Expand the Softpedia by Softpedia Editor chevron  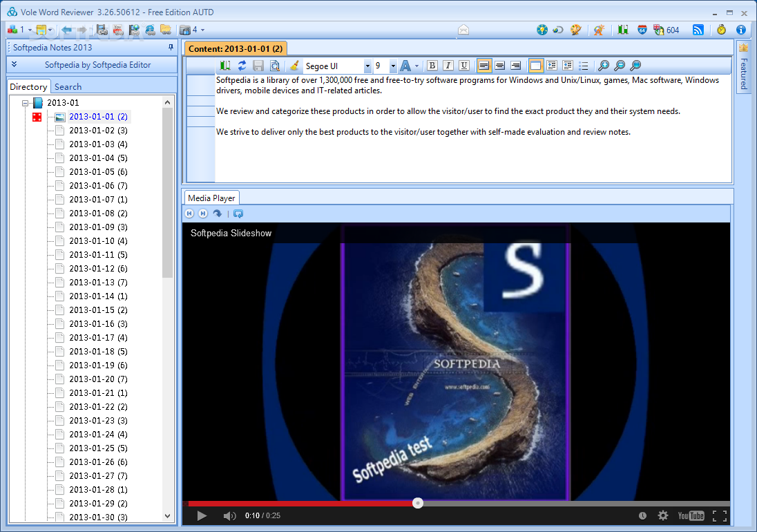tap(14, 64)
